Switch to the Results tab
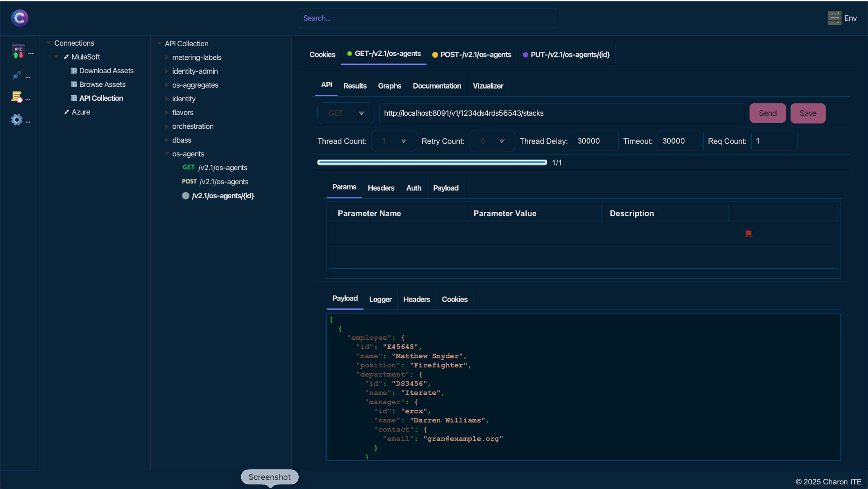This screenshot has height=489, width=868. [355, 86]
